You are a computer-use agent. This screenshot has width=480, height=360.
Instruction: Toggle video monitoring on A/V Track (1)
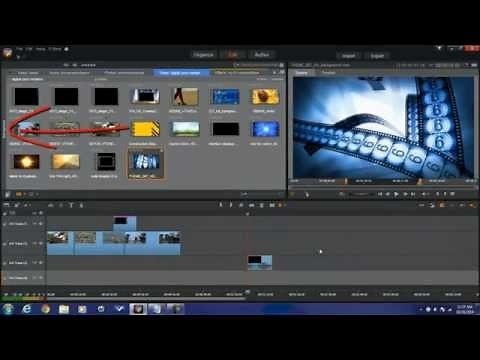(x=35, y=224)
